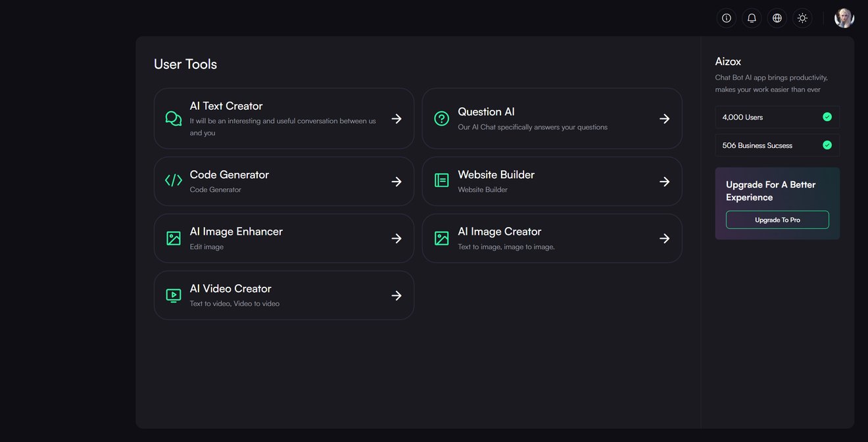Screen dimensions: 868x442
Task: Click arrow on Website Builder card
Action: 665,182
